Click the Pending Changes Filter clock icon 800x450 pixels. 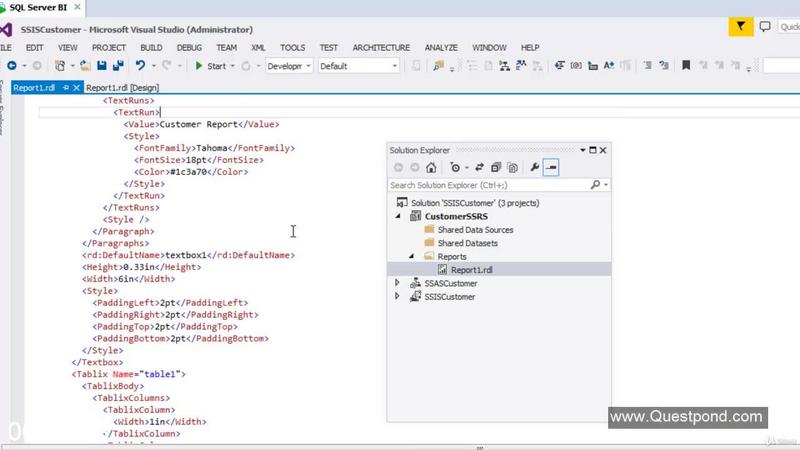(x=455, y=167)
